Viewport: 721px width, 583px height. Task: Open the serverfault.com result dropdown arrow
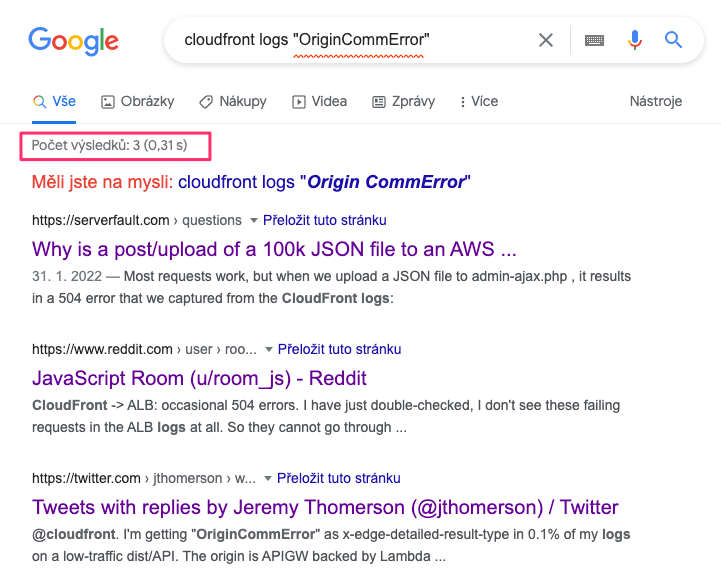coord(253,220)
